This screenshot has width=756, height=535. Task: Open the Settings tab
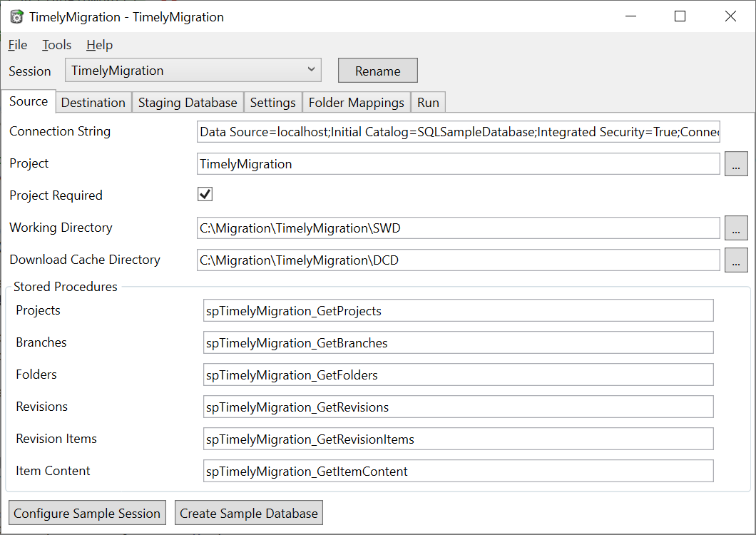tap(273, 102)
